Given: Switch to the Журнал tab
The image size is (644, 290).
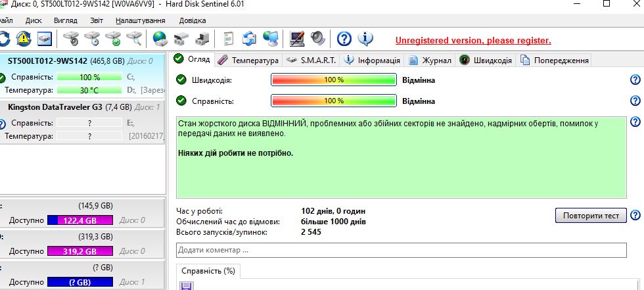Looking at the screenshot, I should [430, 60].
